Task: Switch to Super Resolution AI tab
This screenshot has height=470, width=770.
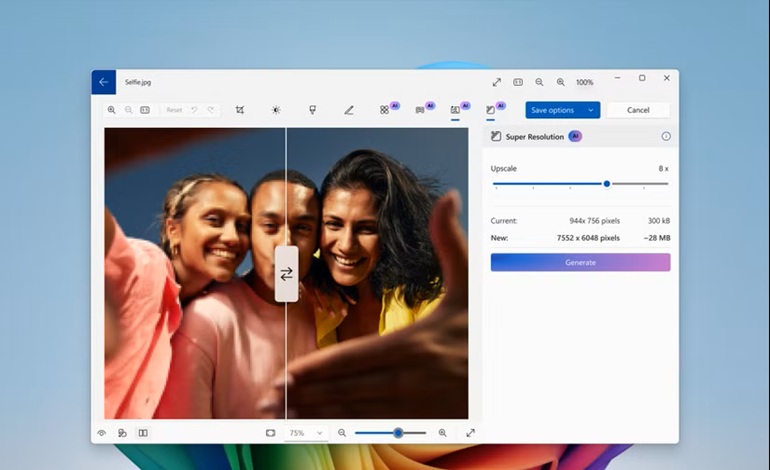Action: (x=491, y=110)
